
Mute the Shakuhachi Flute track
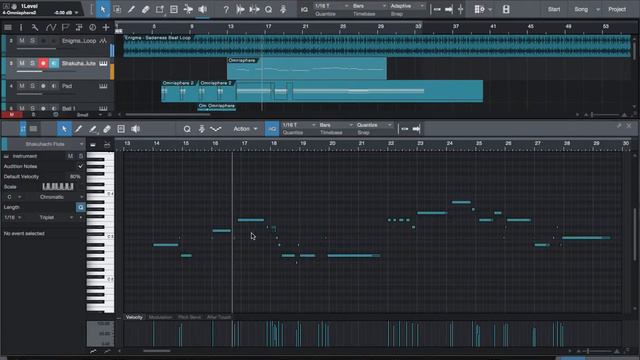coord(22,63)
